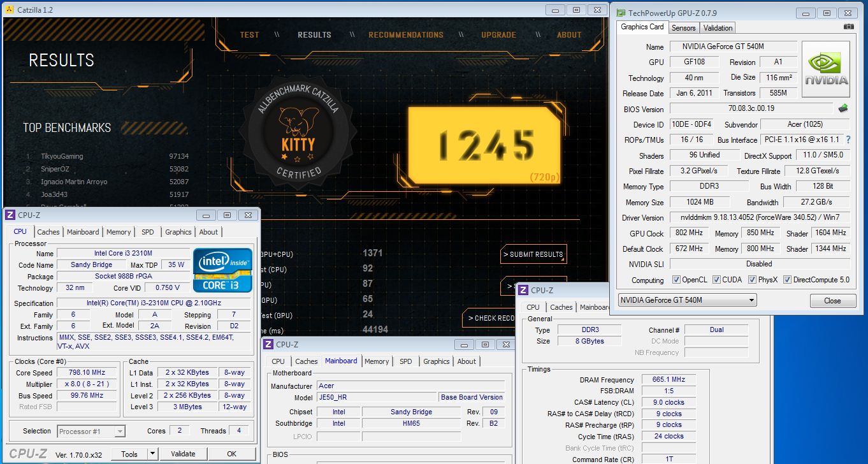Switch to the Sensors tab in GPU-Z
This screenshot has height=464, width=868.
point(683,27)
